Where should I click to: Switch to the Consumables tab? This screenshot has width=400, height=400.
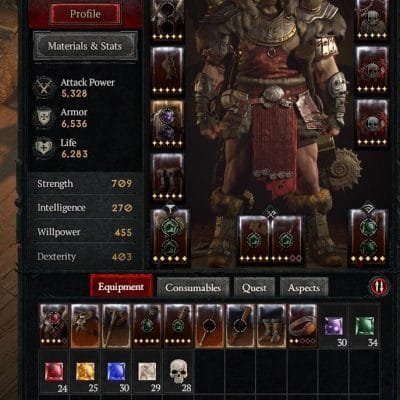[x=193, y=287]
